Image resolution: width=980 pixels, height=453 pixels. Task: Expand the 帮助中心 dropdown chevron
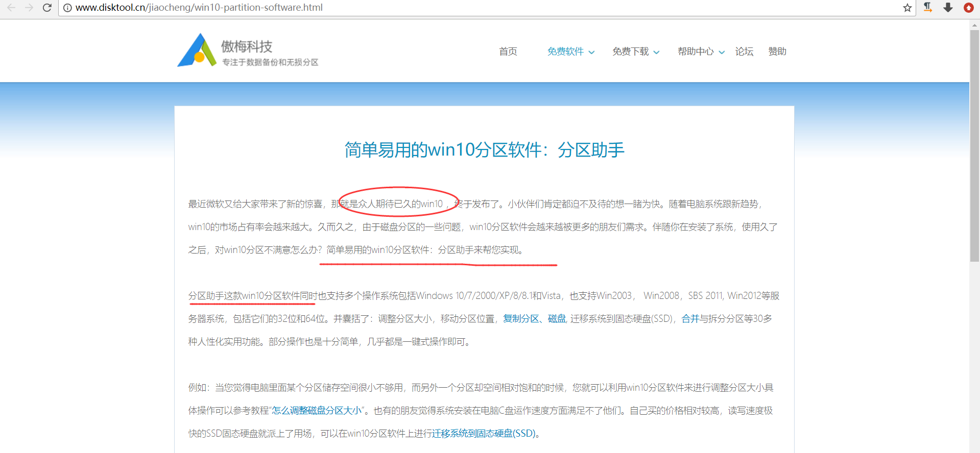(x=722, y=52)
